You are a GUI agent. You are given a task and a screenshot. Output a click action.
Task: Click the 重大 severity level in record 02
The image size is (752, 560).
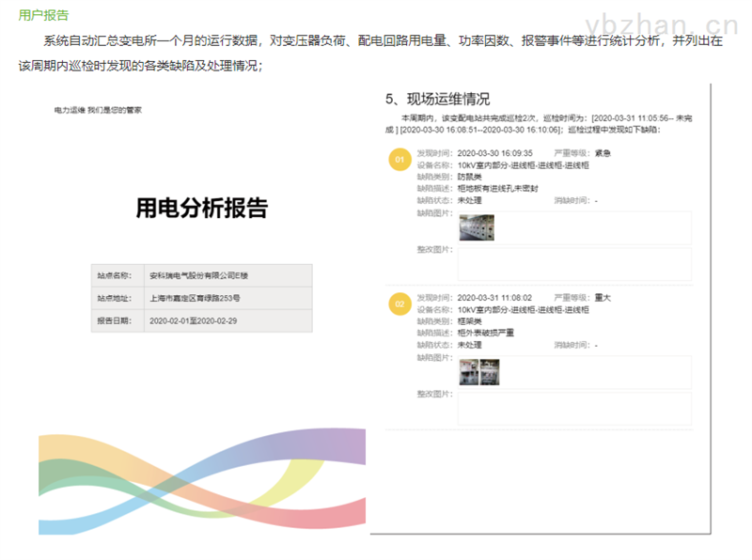pos(603,297)
